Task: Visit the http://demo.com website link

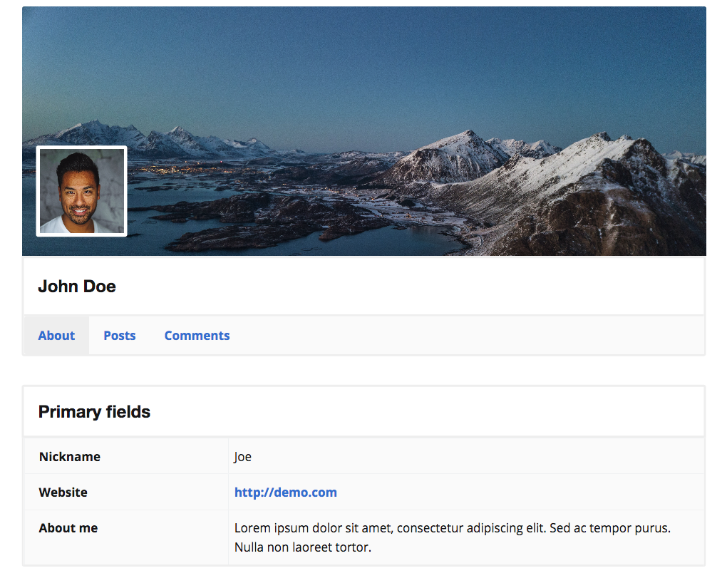Action: click(x=286, y=492)
